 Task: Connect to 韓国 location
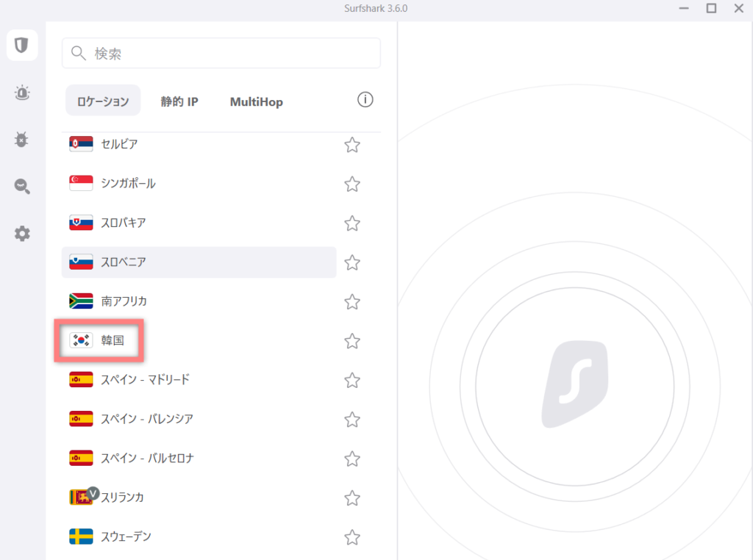click(x=199, y=341)
